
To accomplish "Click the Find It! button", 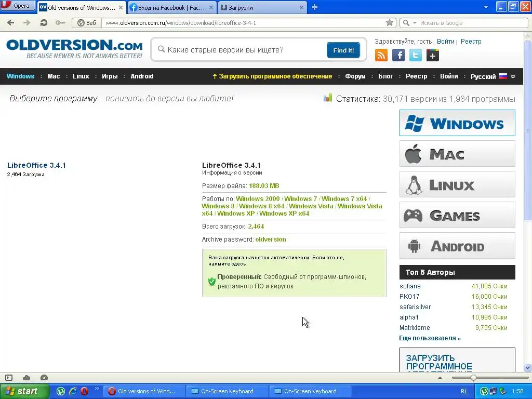I will (343, 50).
